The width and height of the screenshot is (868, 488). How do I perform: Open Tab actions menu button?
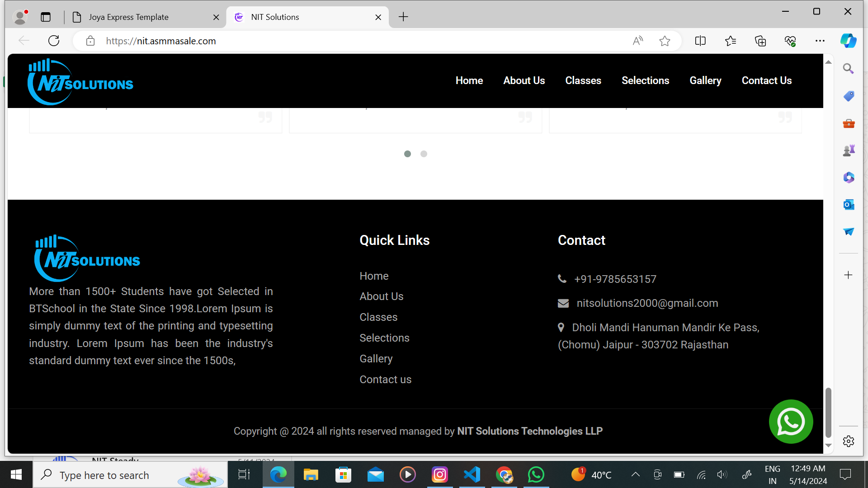coord(46,17)
